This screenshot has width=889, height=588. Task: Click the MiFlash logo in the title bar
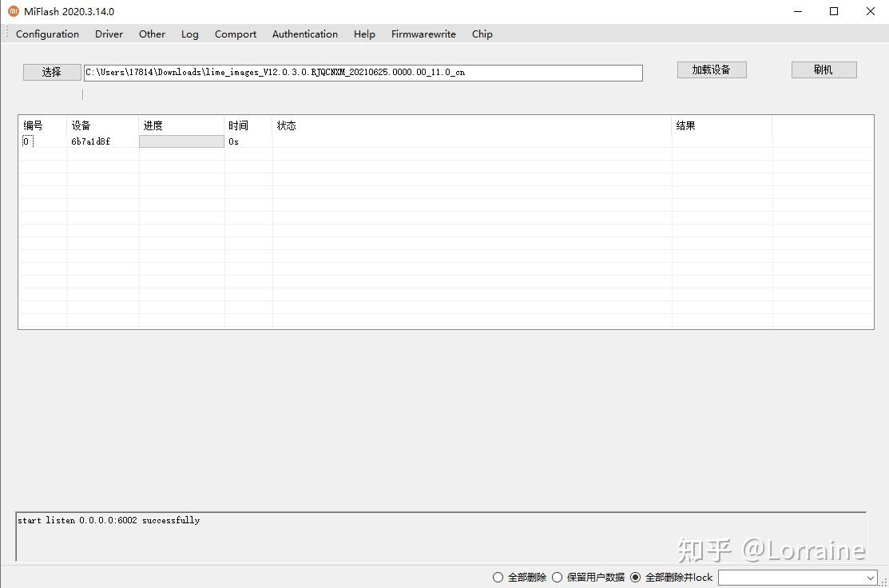click(x=13, y=11)
